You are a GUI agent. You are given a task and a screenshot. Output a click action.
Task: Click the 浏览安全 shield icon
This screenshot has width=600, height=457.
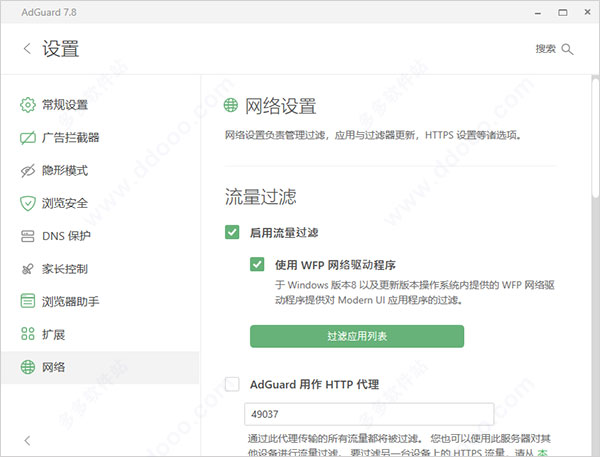coord(28,203)
